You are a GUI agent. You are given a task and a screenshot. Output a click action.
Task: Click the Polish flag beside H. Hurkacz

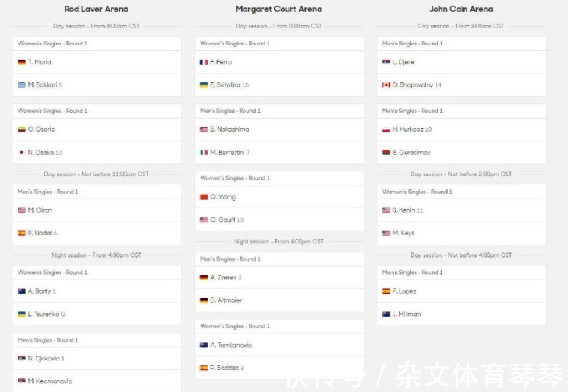coord(386,129)
